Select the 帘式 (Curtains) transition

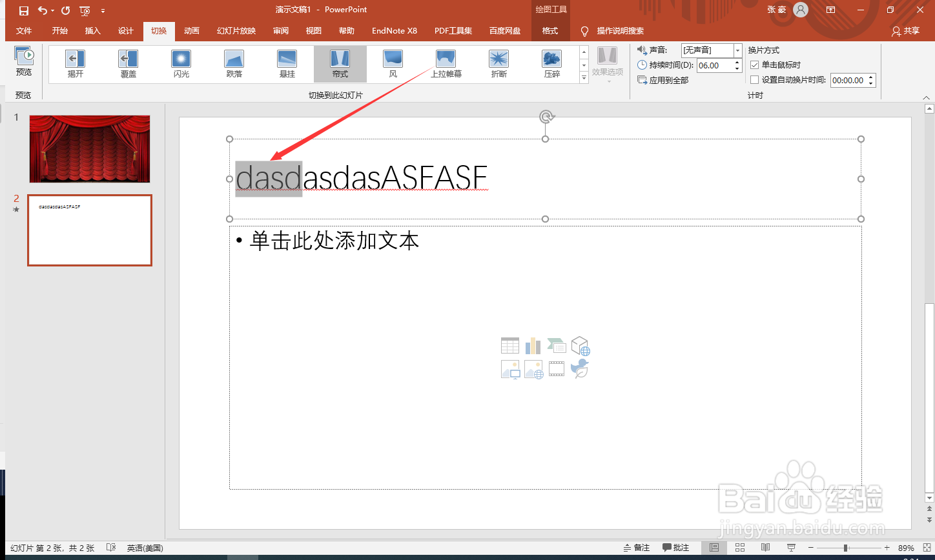tap(340, 64)
